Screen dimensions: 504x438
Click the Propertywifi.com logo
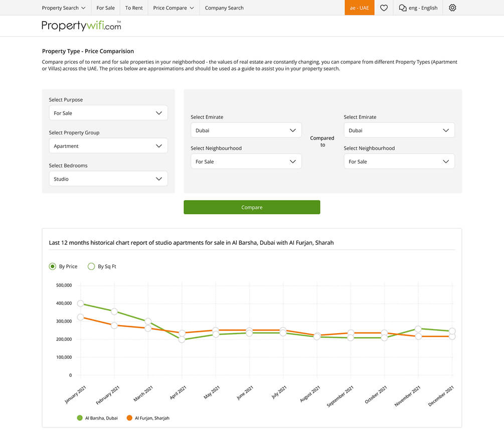pyautogui.click(x=81, y=26)
